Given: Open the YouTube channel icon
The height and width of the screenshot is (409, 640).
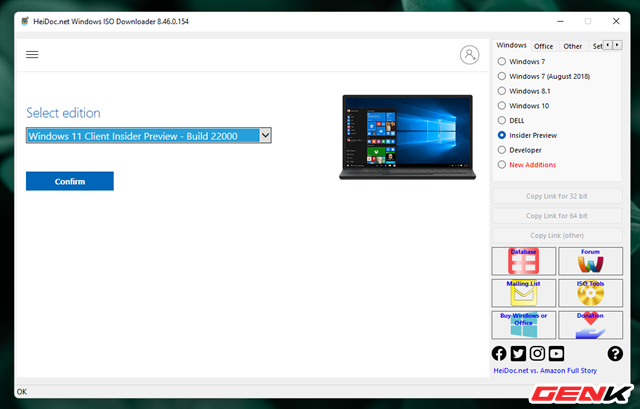Looking at the screenshot, I should [556, 353].
